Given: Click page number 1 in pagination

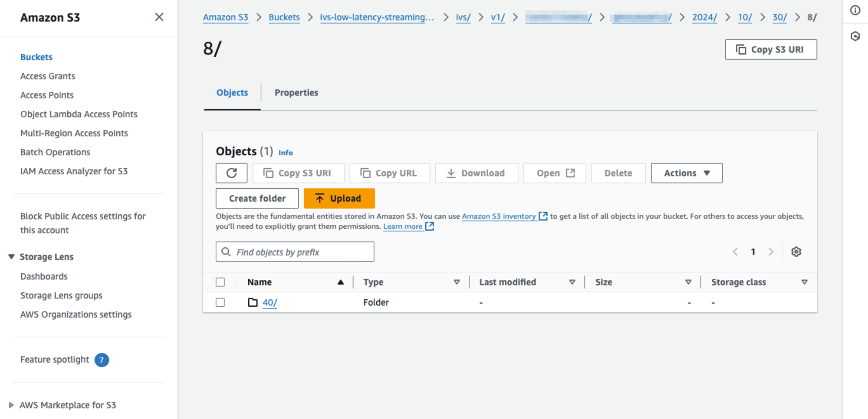Looking at the screenshot, I should point(753,252).
